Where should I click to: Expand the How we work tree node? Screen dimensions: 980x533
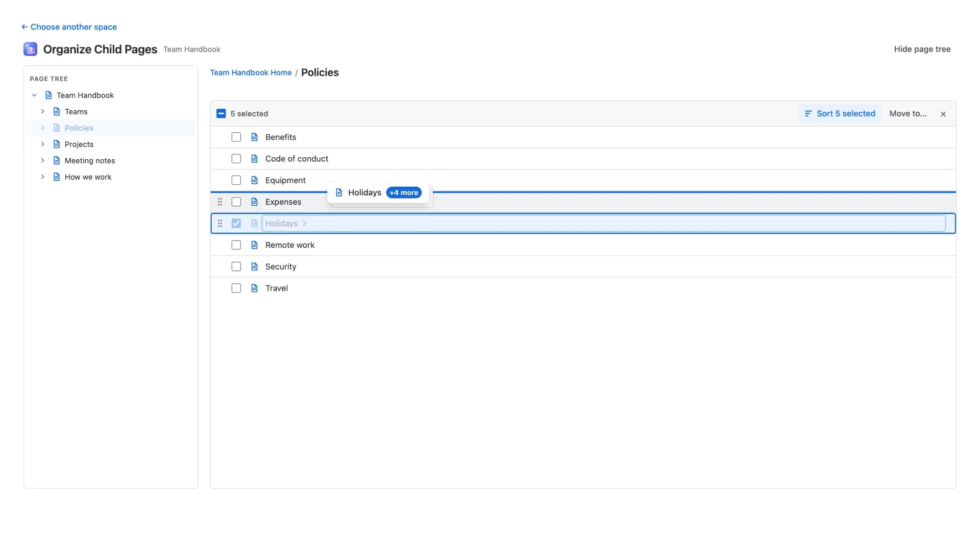43,177
